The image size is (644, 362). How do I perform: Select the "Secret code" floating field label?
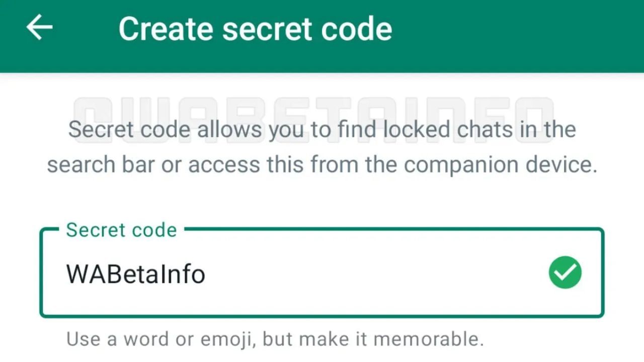[121, 230]
